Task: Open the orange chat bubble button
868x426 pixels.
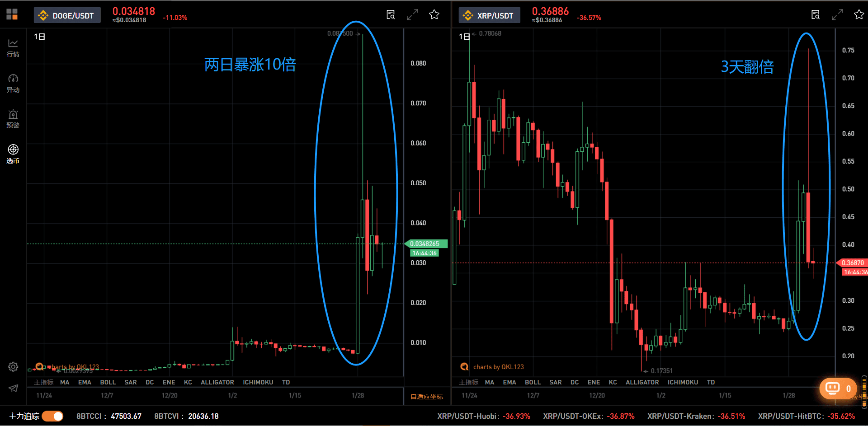Action: pos(838,389)
